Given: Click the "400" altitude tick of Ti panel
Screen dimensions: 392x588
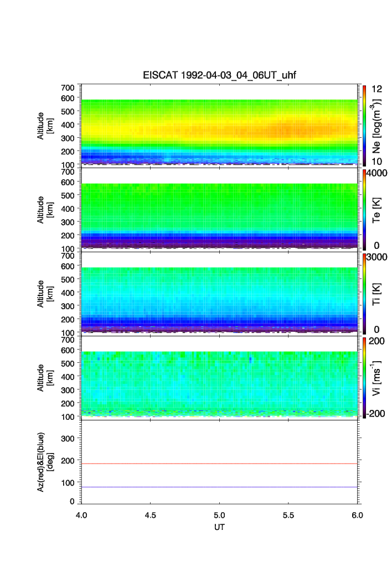Looking at the screenshot, I should [x=68, y=293].
